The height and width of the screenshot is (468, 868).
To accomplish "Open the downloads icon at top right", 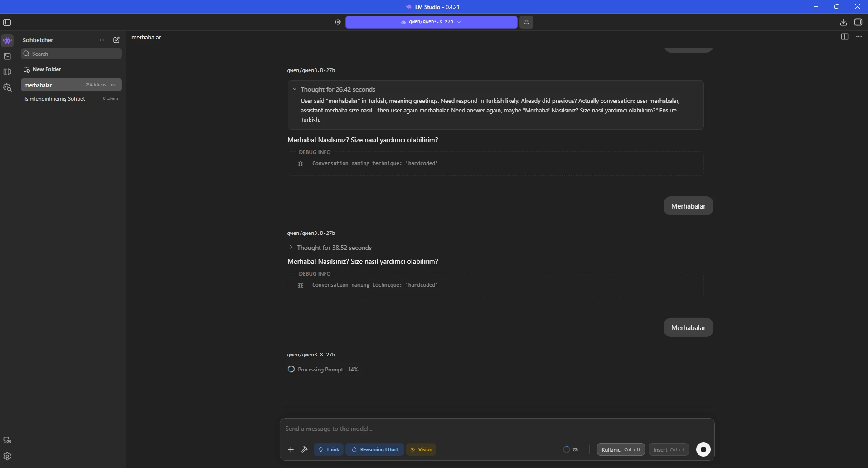I will [843, 22].
